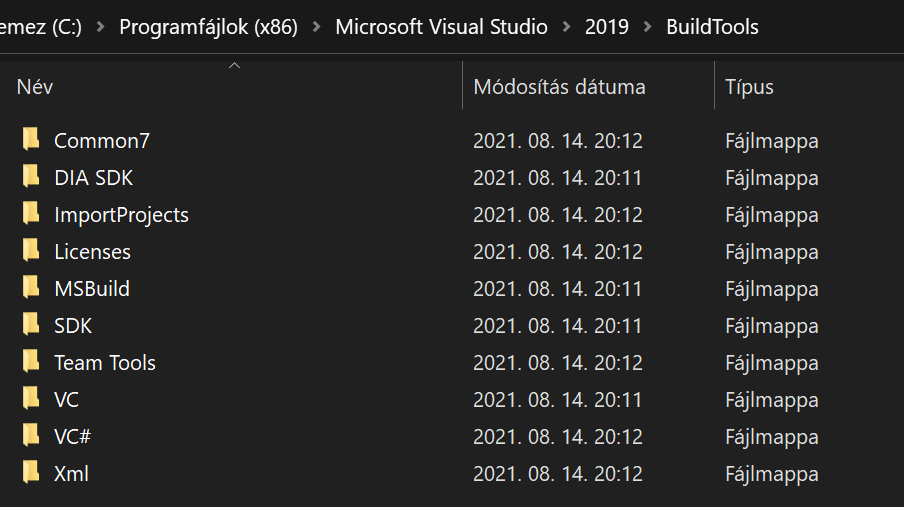Click the Team Tools folder icon

31,362
